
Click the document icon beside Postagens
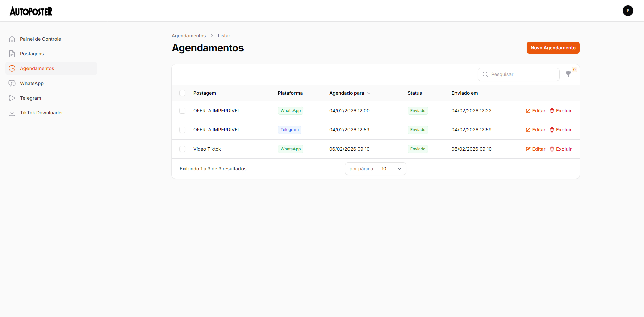pos(12,54)
